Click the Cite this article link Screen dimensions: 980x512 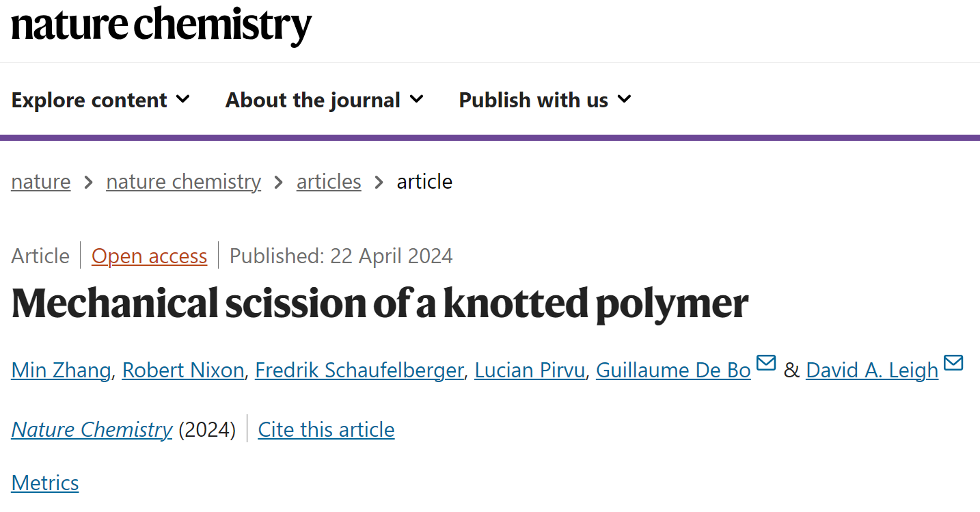pyautogui.click(x=326, y=429)
